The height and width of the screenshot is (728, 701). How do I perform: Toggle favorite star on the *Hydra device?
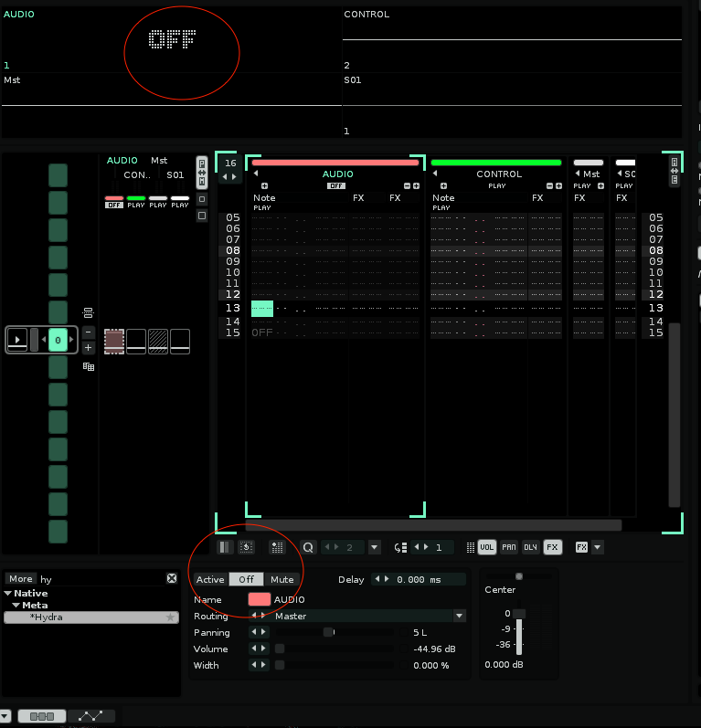tap(171, 617)
